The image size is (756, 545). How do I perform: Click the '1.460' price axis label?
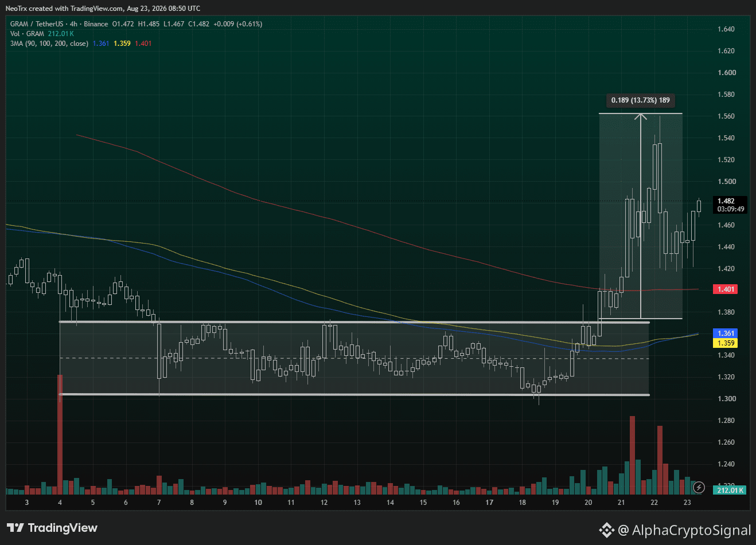click(x=726, y=225)
